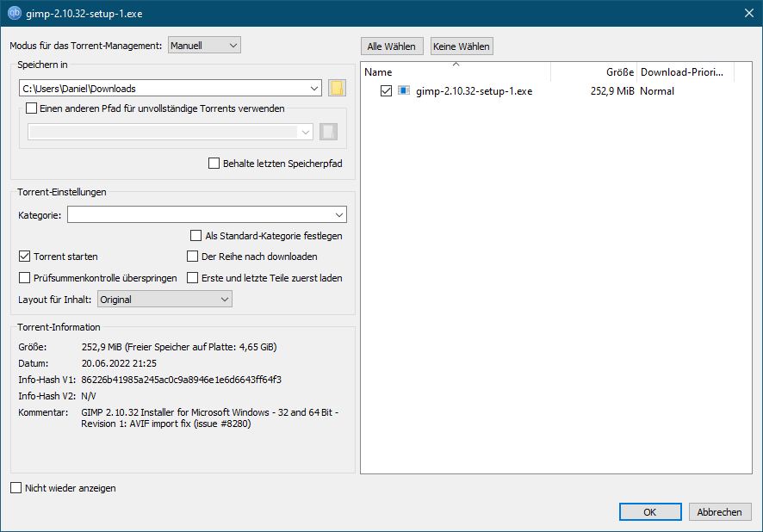Screen dimensions: 763x532
Task: Uncheck the gimp-2.10.32-setup-1.exe file checkbox
Action: click(x=386, y=91)
